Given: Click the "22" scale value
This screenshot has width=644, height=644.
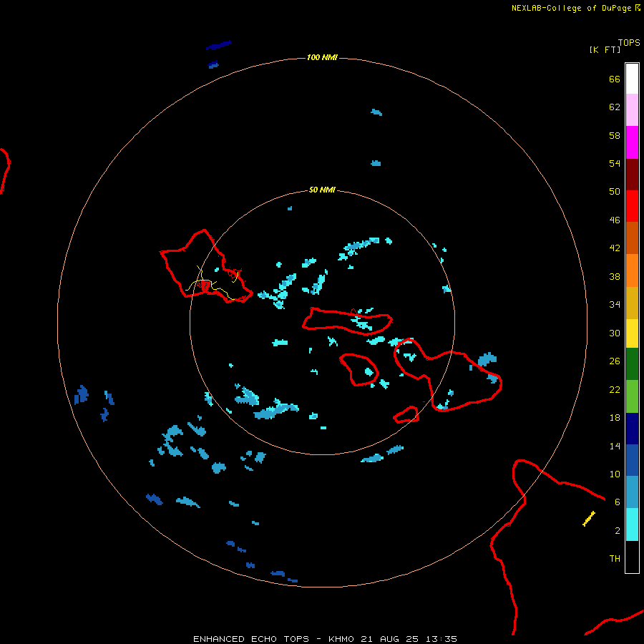Looking at the screenshot, I should (x=615, y=389).
